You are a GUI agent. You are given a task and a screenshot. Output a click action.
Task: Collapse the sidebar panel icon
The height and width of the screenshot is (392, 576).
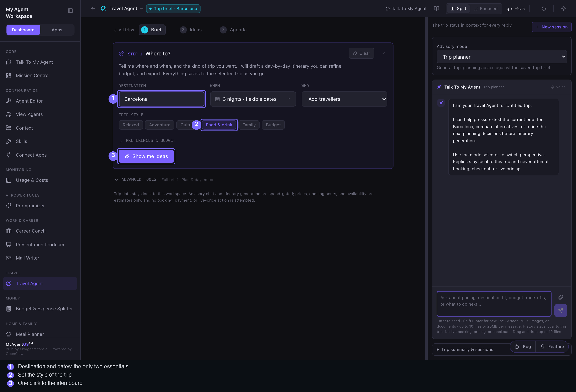click(x=70, y=11)
